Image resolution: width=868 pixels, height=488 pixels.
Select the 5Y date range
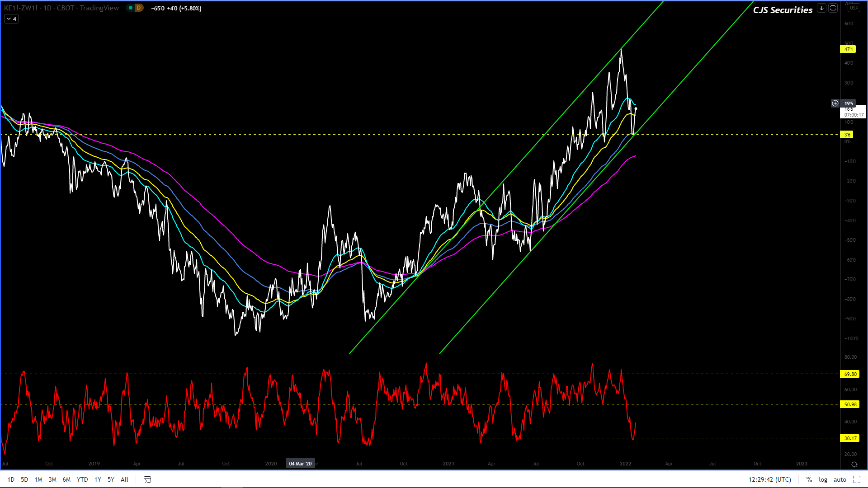111,479
